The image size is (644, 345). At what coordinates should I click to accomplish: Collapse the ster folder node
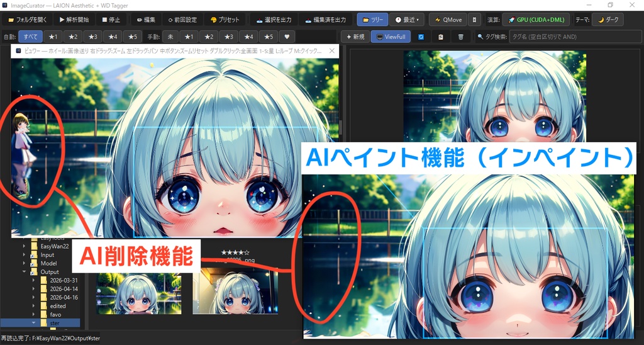point(33,323)
